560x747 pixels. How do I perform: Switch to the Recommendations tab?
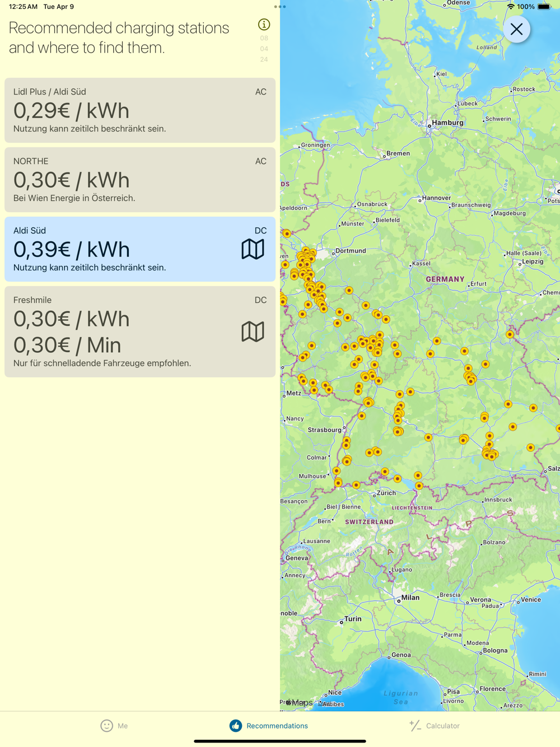(269, 726)
